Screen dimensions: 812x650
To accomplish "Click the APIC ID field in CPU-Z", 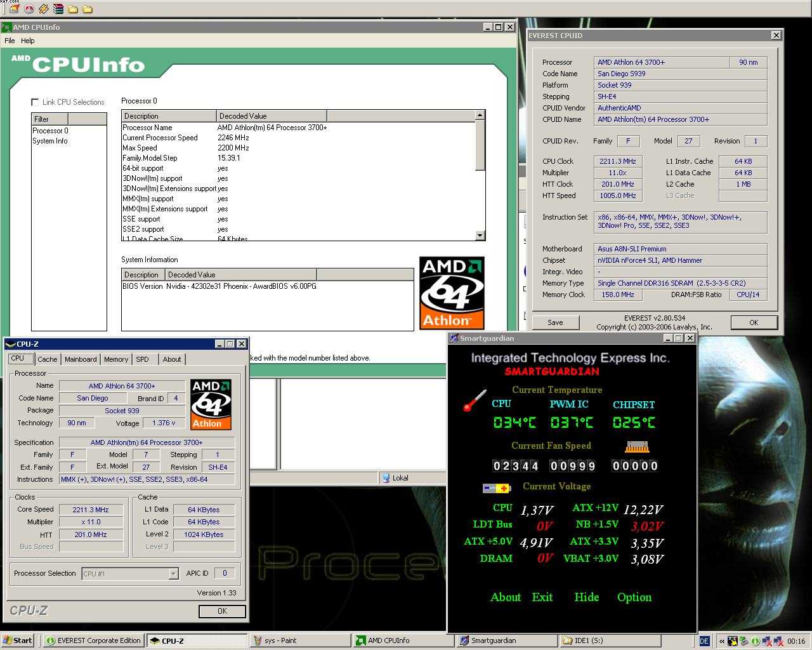I will 225,573.
